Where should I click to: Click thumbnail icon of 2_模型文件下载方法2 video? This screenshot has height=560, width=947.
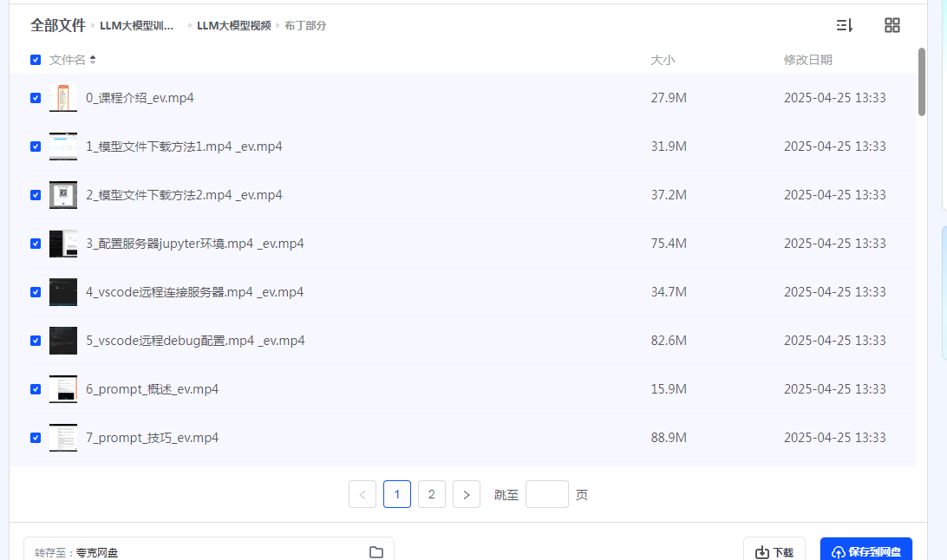pos(63,195)
